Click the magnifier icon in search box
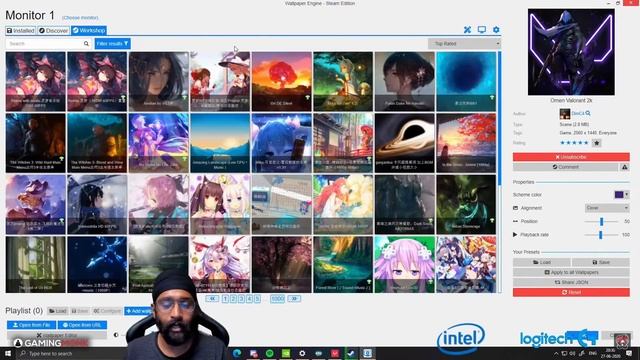The width and height of the screenshot is (640, 360). [x=86, y=44]
